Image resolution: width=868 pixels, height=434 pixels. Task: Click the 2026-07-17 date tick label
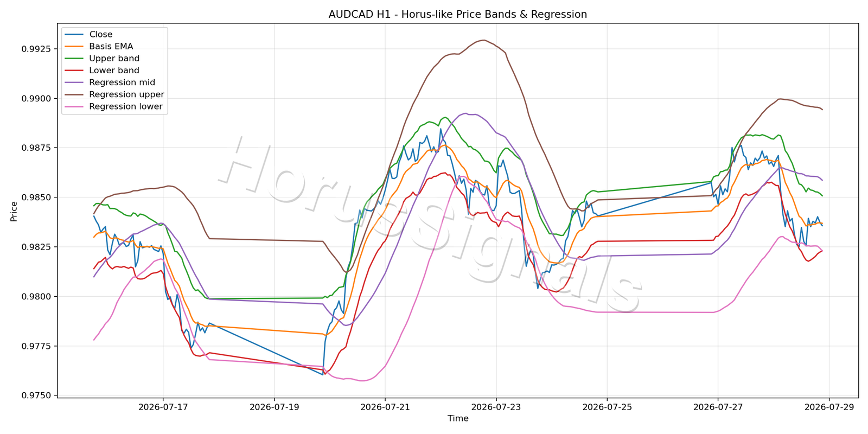(163, 407)
